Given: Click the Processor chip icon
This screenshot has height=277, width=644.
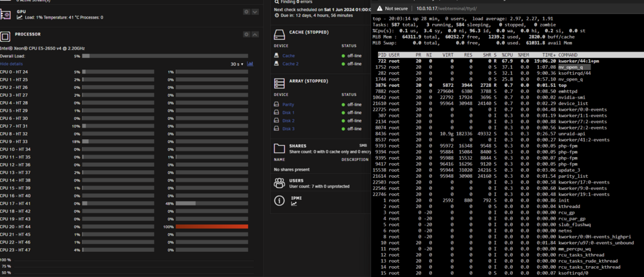Looking at the screenshot, I should (5, 37).
